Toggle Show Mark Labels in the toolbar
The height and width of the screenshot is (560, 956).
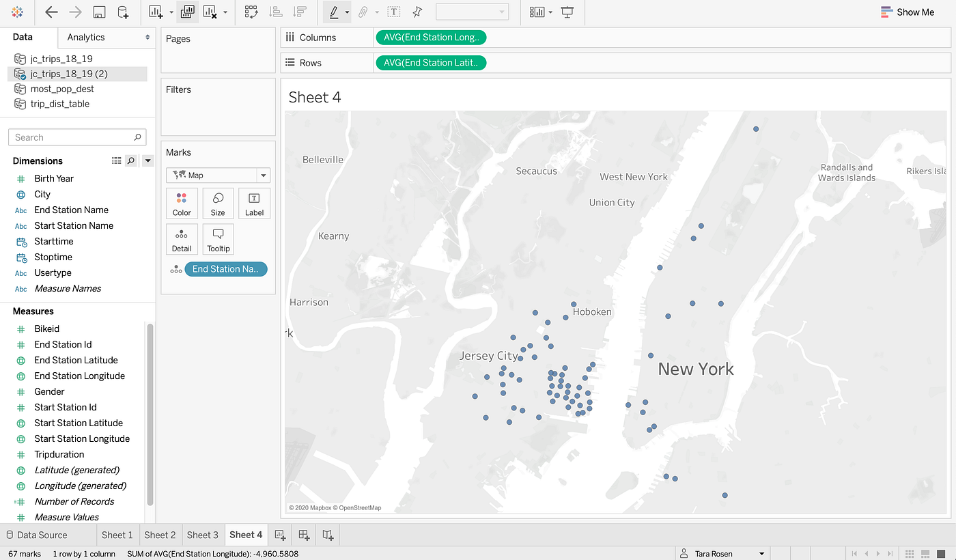393,12
